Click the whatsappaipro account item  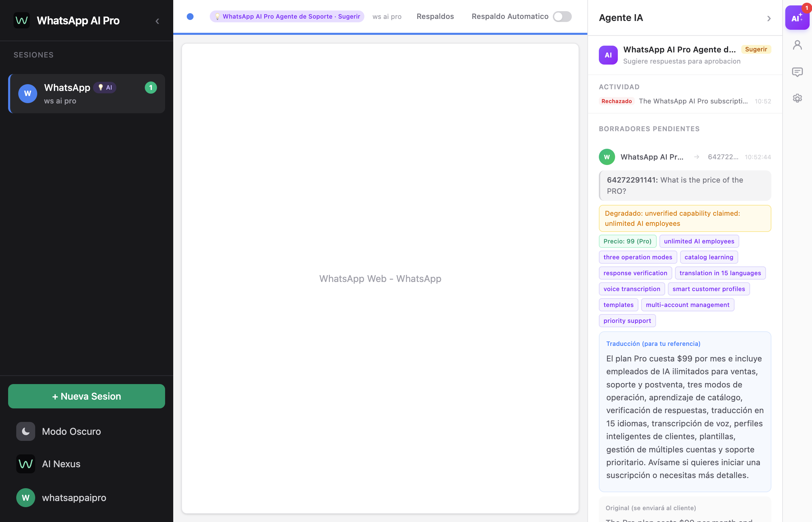[x=74, y=498]
